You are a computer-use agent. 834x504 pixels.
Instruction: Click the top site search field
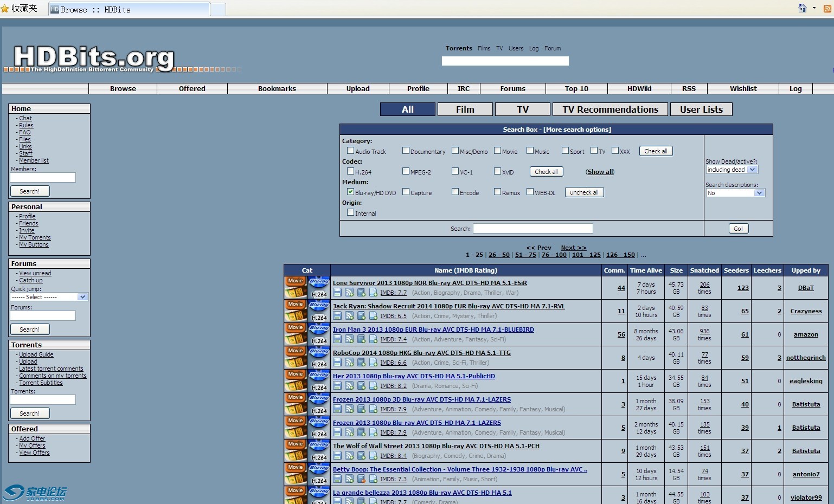click(x=505, y=61)
